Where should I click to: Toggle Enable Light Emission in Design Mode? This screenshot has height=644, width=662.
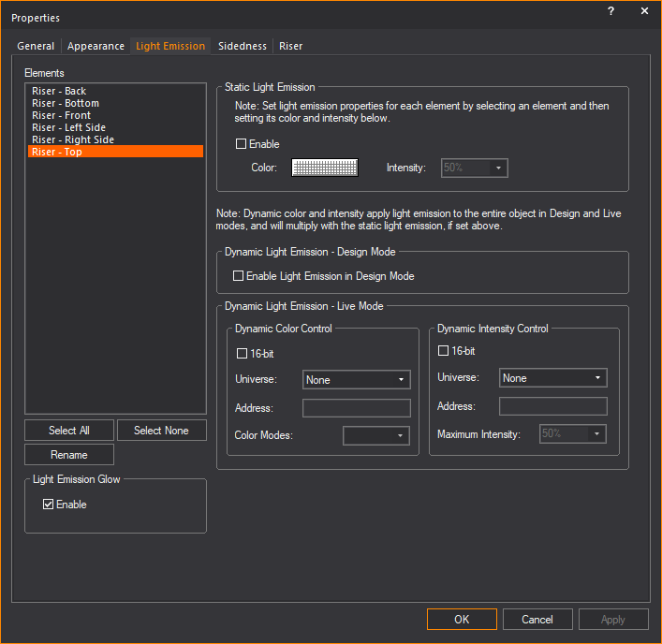pyautogui.click(x=239, y=276)
